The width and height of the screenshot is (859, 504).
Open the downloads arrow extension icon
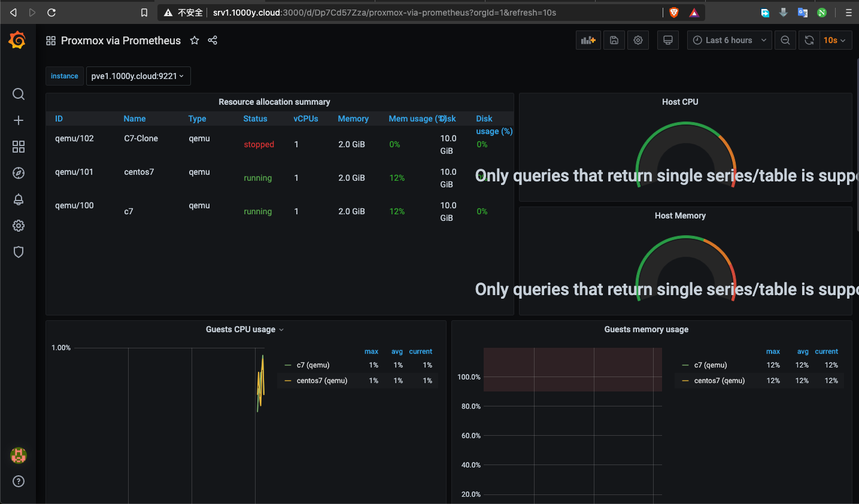(x=784, y=12)
